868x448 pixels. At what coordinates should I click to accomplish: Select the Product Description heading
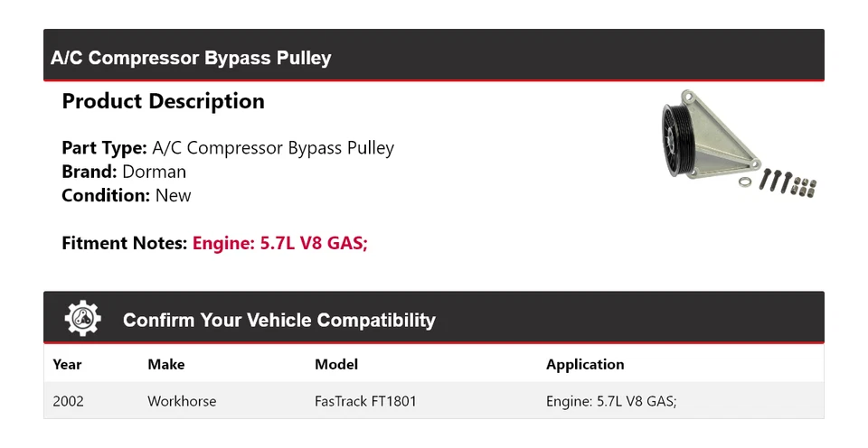point(163,102)
